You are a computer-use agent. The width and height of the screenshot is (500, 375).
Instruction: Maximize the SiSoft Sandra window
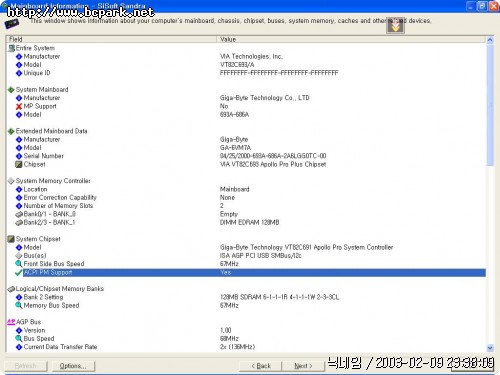pyautogui.click(x=482, y=6)
